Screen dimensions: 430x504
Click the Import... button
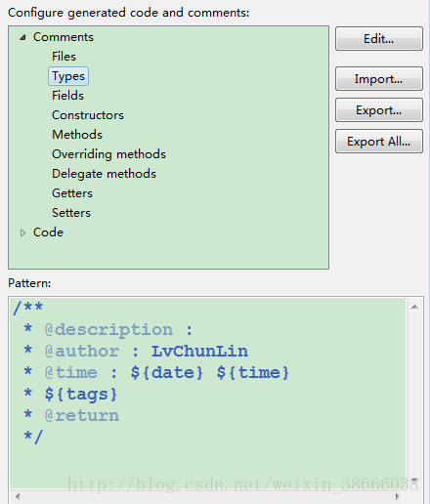tap(379, 79)
